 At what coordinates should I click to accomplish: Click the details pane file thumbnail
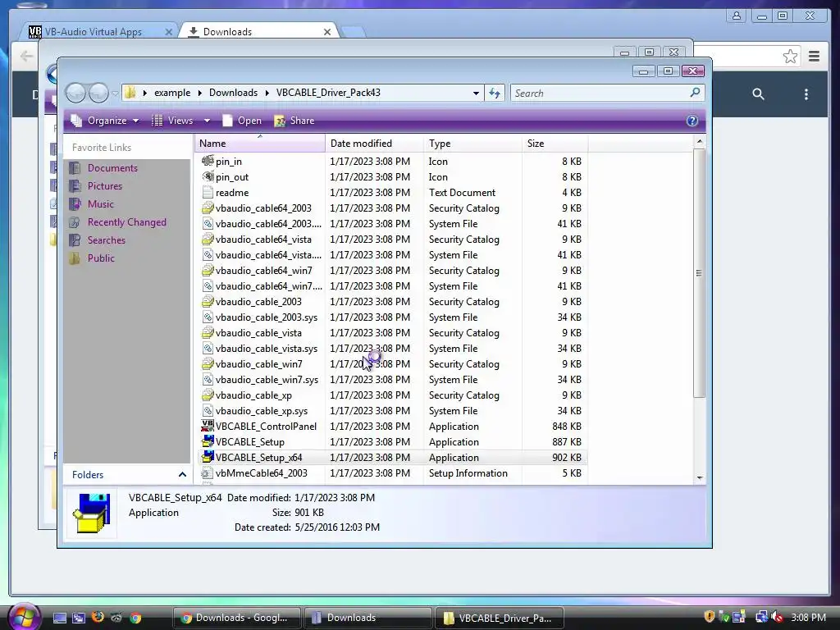pyautogui.click(x=92, y=513)
